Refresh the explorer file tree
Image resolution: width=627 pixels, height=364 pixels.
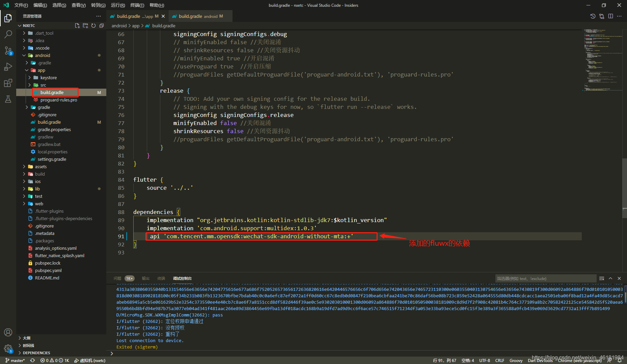[x=93, y=26]
